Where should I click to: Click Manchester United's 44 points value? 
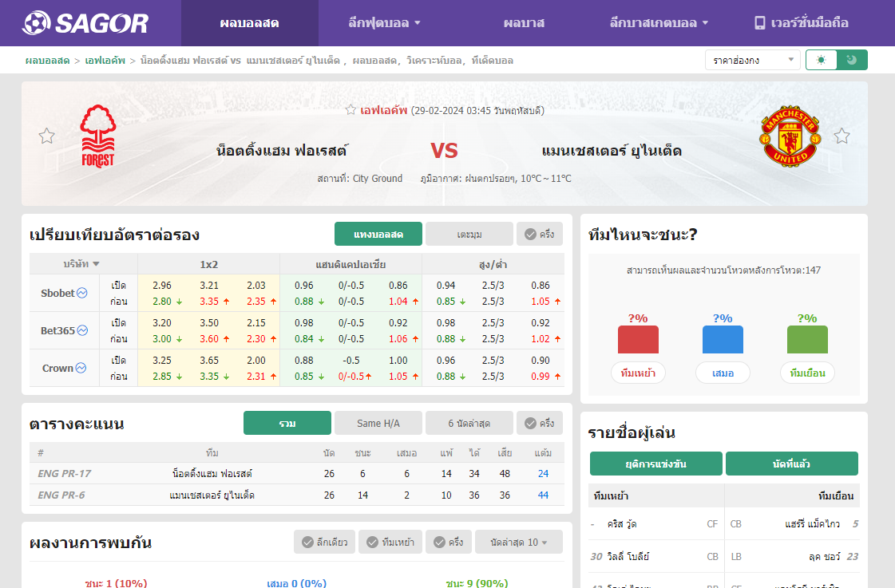pyautogui.click(x=543, y=495)
